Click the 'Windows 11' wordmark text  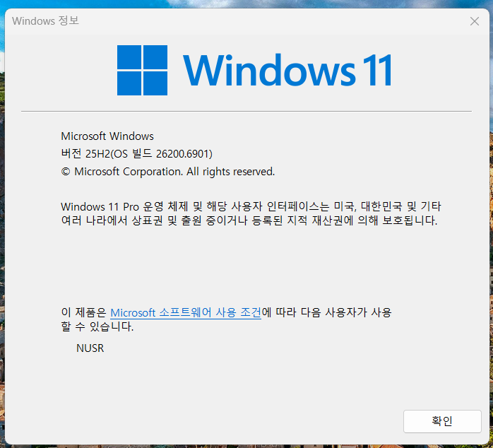point(287,70)
